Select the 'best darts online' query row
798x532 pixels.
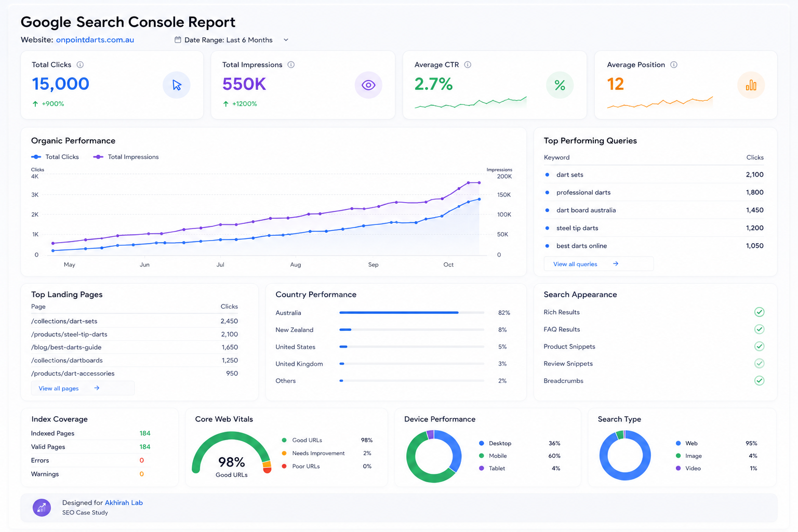tap(654, 246)
